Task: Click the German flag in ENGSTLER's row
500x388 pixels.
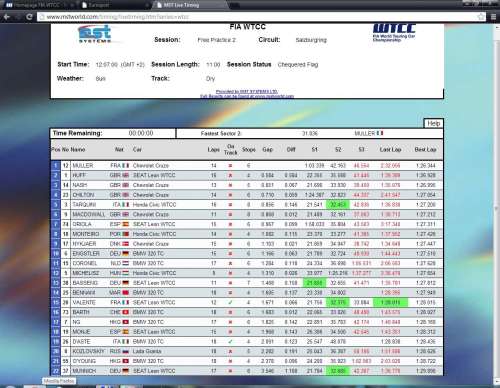Action: click(125, 254)
